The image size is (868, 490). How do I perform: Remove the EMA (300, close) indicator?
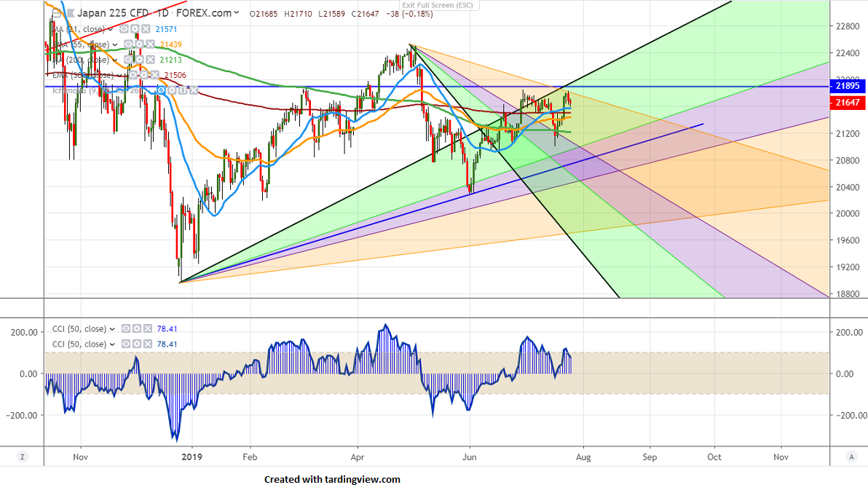point(154,75)
